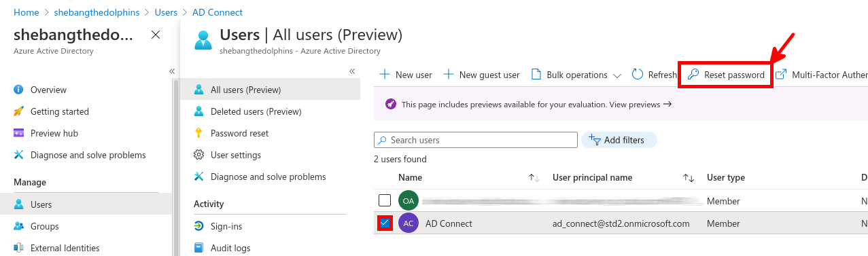Click Member type in OA user row
Viewport: 868px width, 256px height.
click(x=723, y=201)
